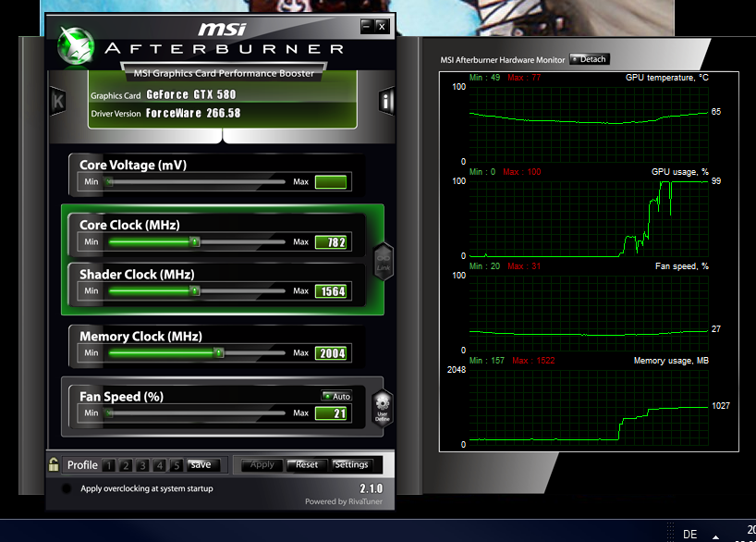Click the ForceWare 266.58 driver version

coord(193,113)
